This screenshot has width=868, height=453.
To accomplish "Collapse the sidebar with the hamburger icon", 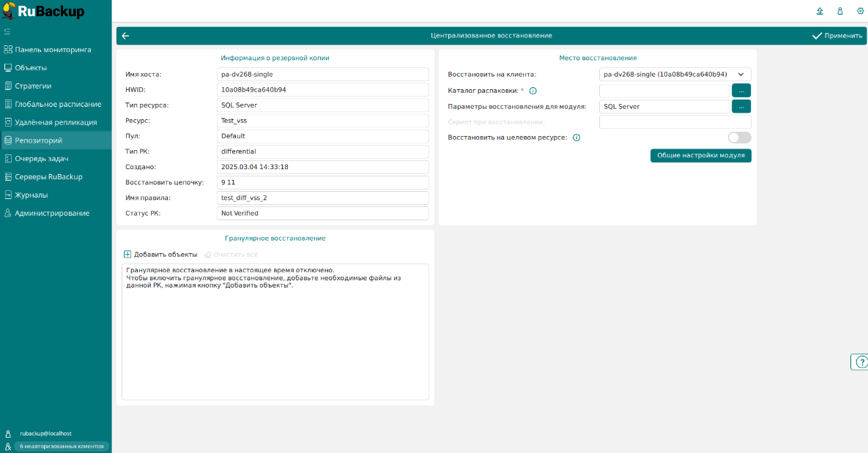I will (7, 31).
